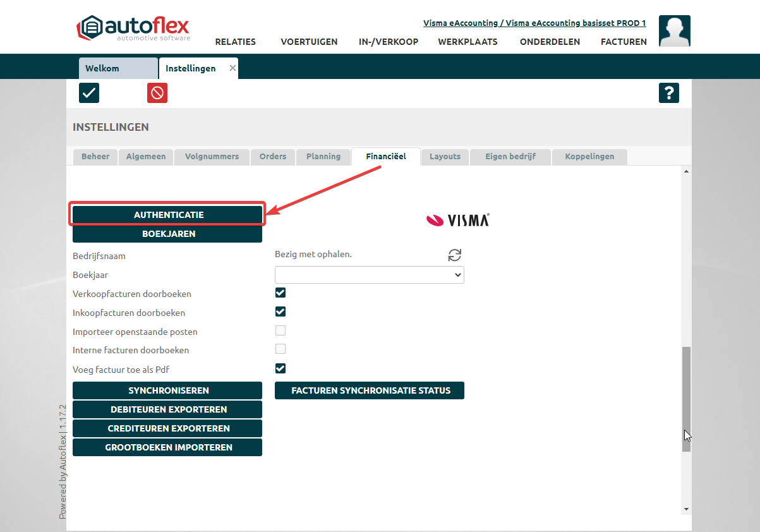Switch to the Welkom tab
The image size is (760, 532).
(118, 68)
